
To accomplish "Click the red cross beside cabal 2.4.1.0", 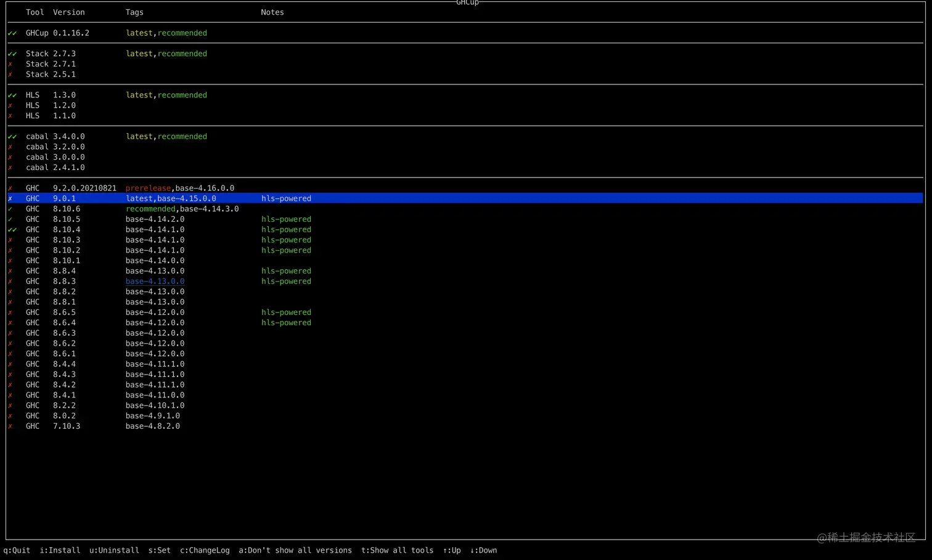I will pyautogui.click(x=10, y=168).
